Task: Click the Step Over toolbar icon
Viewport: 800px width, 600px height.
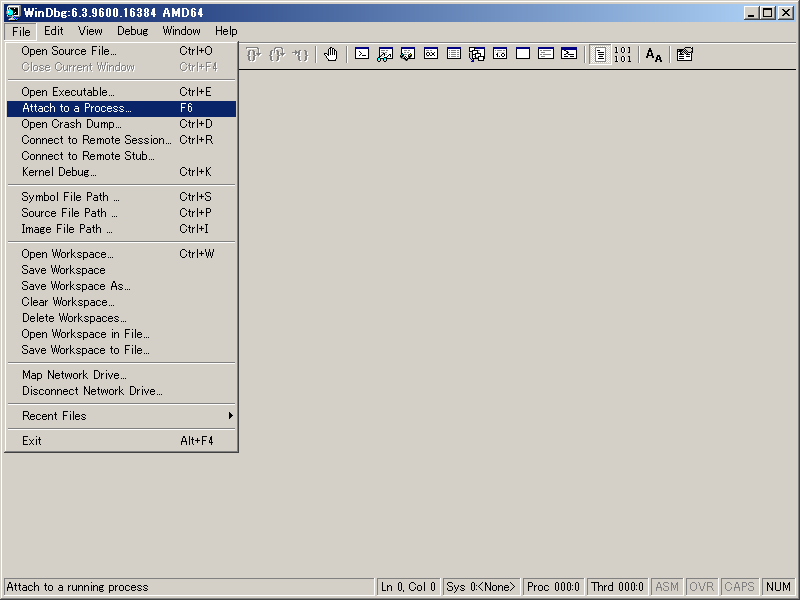Action: tap(254, 54)
